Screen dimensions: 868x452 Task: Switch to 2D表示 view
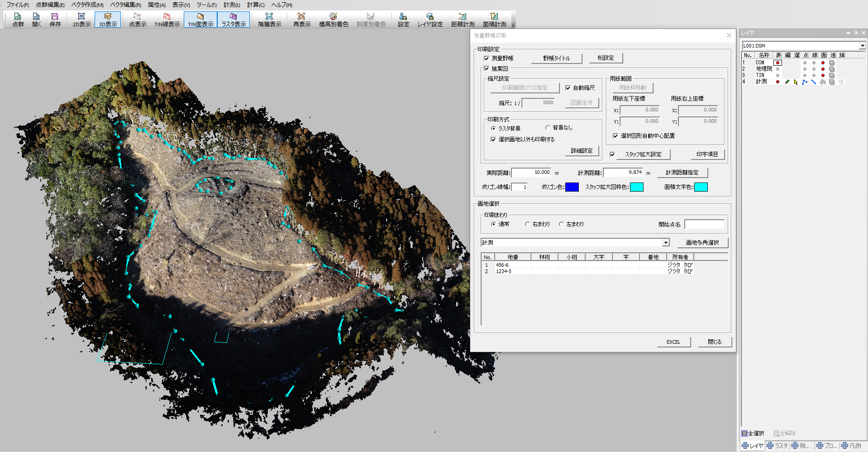[x=81, y=19]
